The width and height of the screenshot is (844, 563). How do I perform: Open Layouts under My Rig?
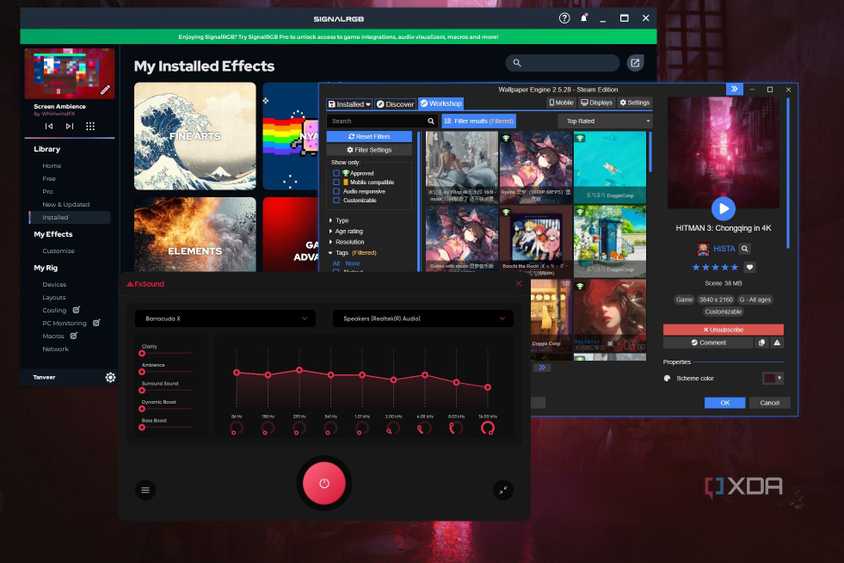pyautogui.click(x=54, y=297)
